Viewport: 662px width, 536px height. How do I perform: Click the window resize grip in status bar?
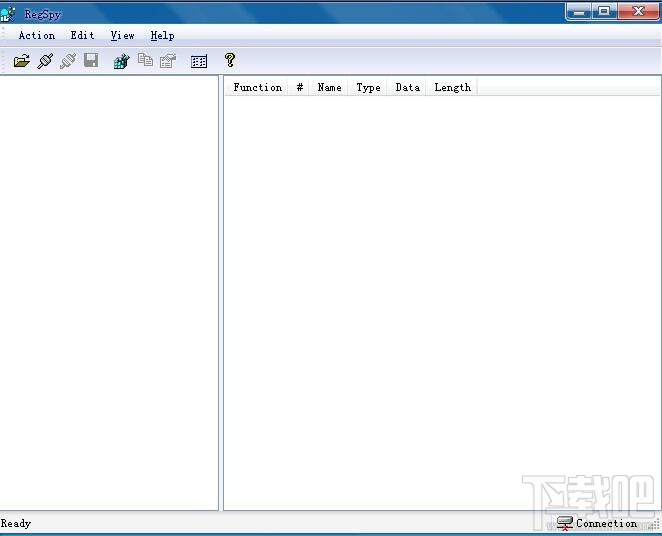coord(656,524)
